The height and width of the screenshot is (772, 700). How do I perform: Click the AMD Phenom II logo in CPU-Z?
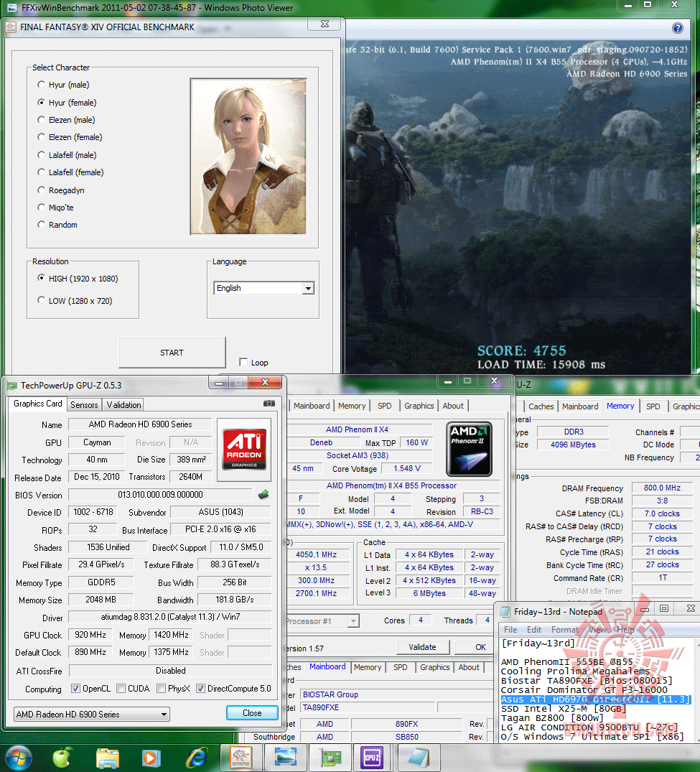point(469,449)
